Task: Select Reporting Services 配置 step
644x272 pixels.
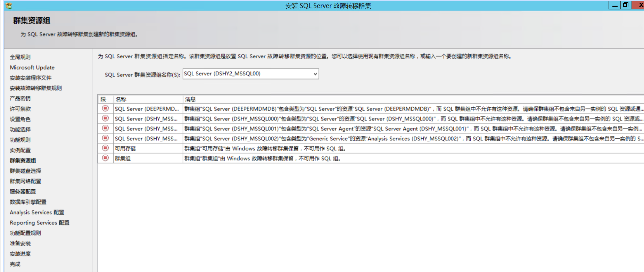Action: coord(40,223)
